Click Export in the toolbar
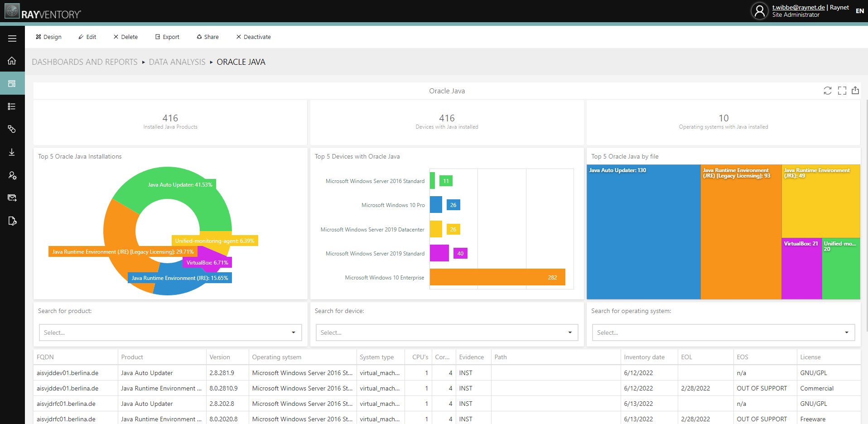Viewport: 868px width, 424px height. pyautogui.click(x=167, y=37)
